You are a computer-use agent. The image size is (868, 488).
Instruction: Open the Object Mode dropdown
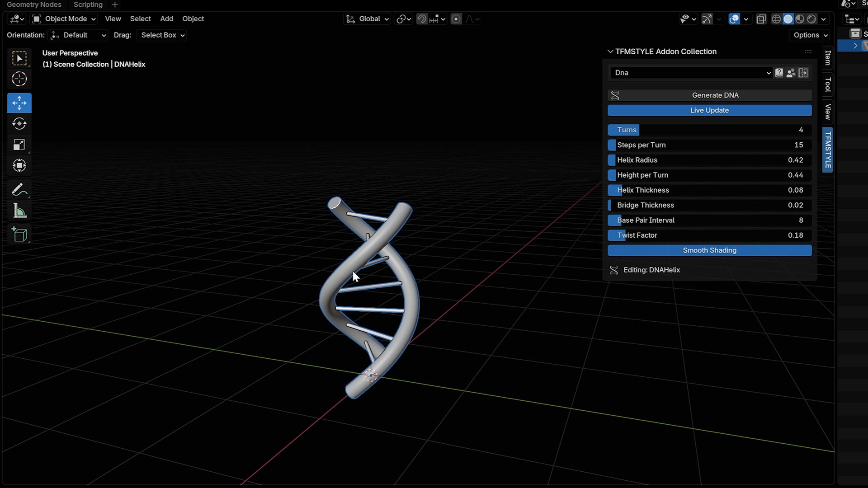click(x=64, y=19)
